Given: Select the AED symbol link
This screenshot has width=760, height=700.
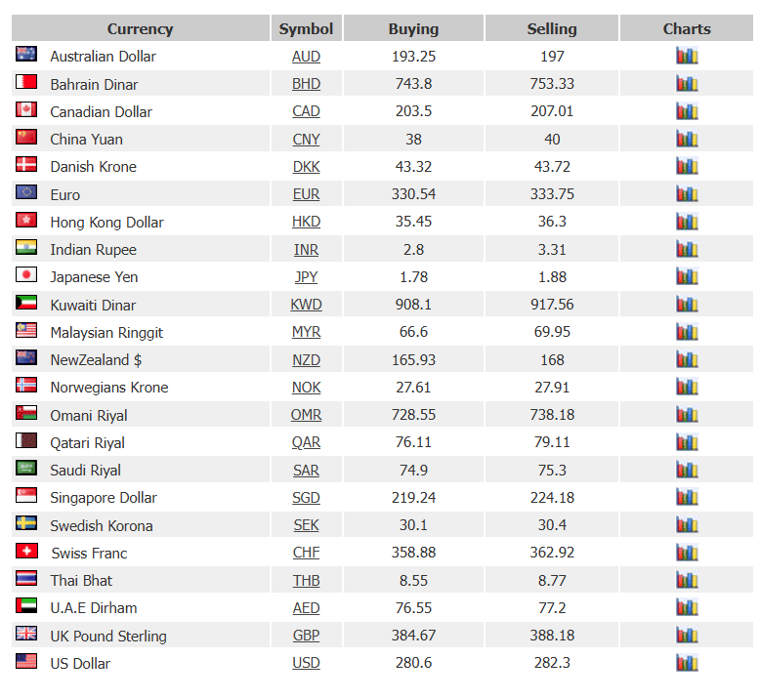Looking at the screenshot, I should 306,608.
